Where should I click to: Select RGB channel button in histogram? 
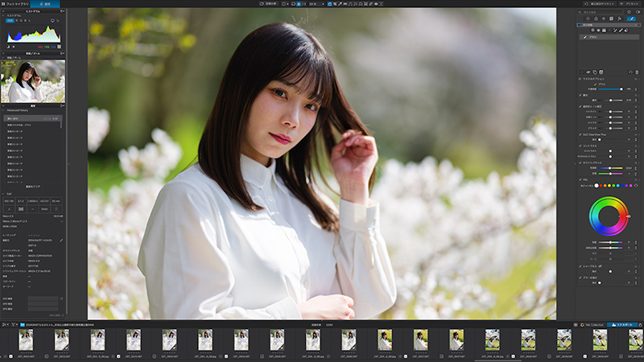click(10, 21)
